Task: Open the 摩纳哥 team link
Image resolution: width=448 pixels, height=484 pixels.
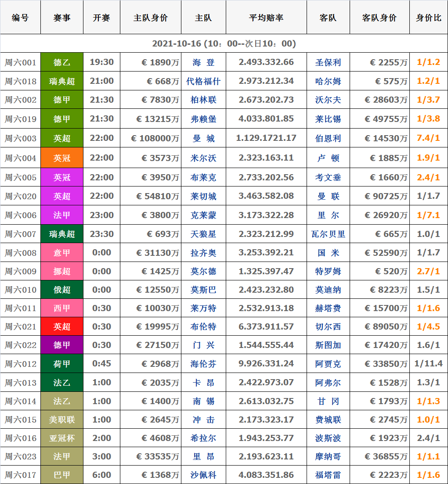Action: [328, 457]
